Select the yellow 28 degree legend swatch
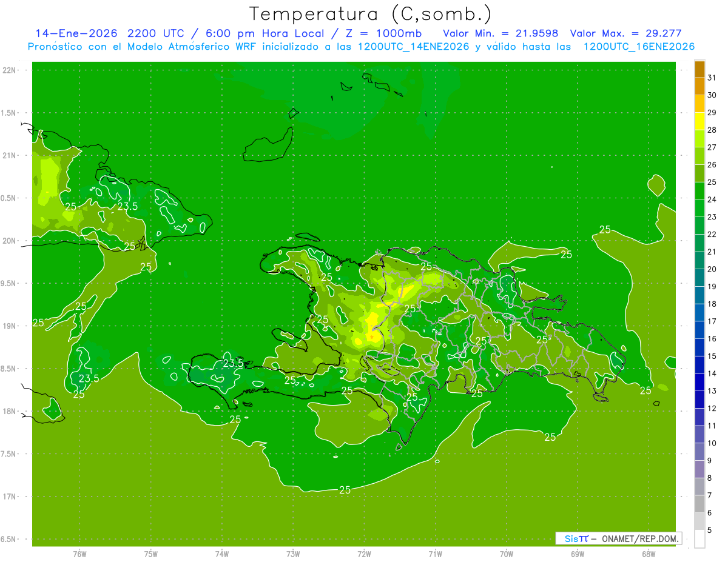 699,121
